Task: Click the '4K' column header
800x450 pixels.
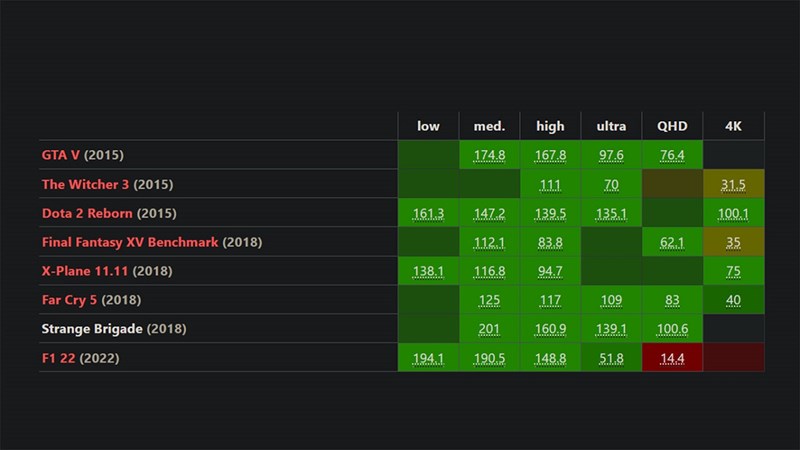Action: coord(733,126)
